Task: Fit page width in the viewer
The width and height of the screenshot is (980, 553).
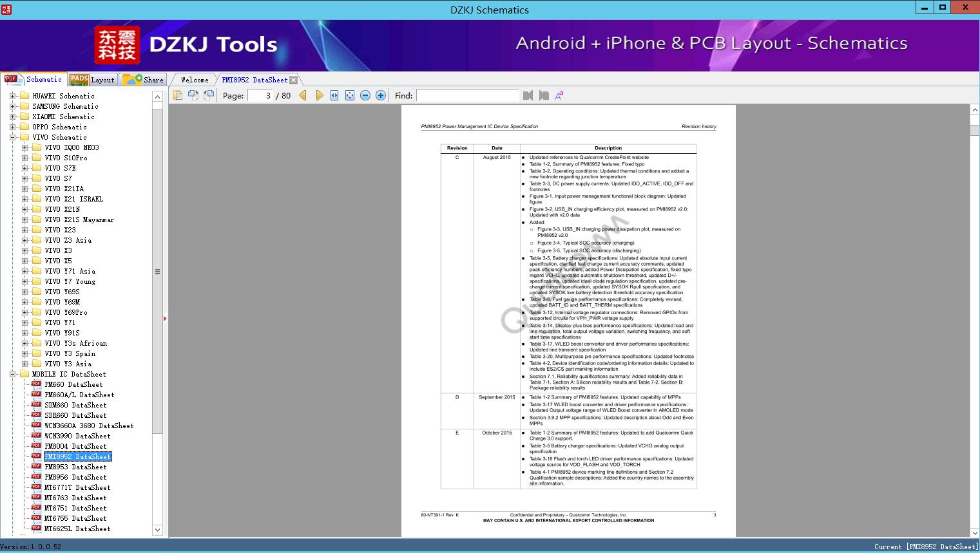Action: point(334,95)
